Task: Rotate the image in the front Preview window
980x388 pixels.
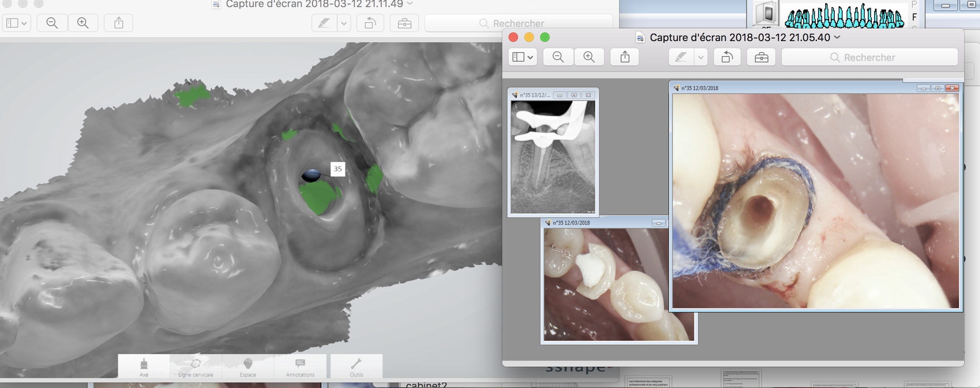Action: tap(727, 57)
